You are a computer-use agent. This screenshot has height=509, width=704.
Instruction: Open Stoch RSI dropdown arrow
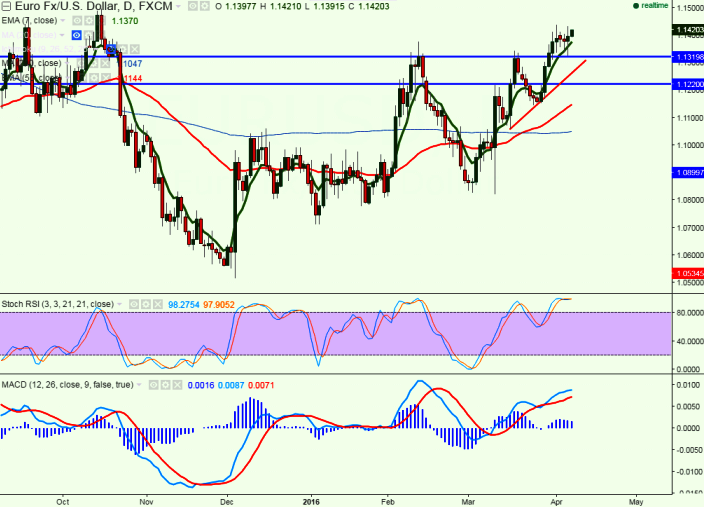pyautogui.click(x=120, y=305)
